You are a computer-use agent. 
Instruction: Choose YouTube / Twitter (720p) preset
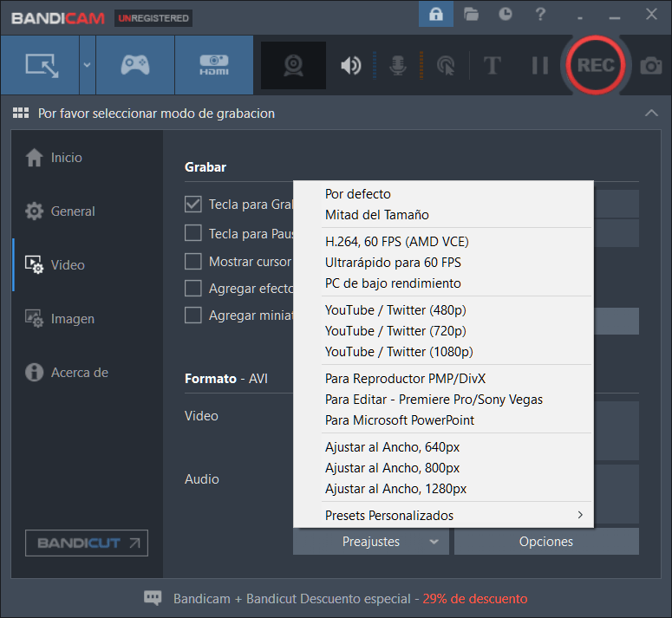coord(444,330)
